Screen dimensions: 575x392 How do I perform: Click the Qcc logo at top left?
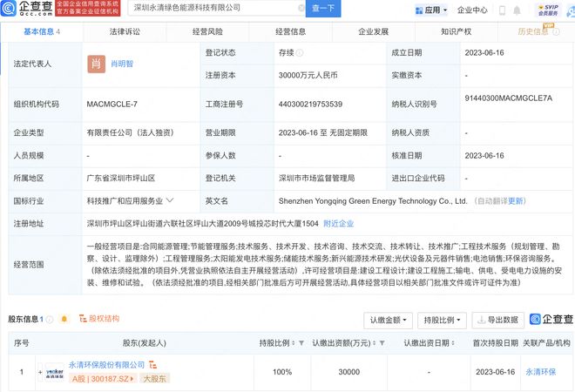27,8
